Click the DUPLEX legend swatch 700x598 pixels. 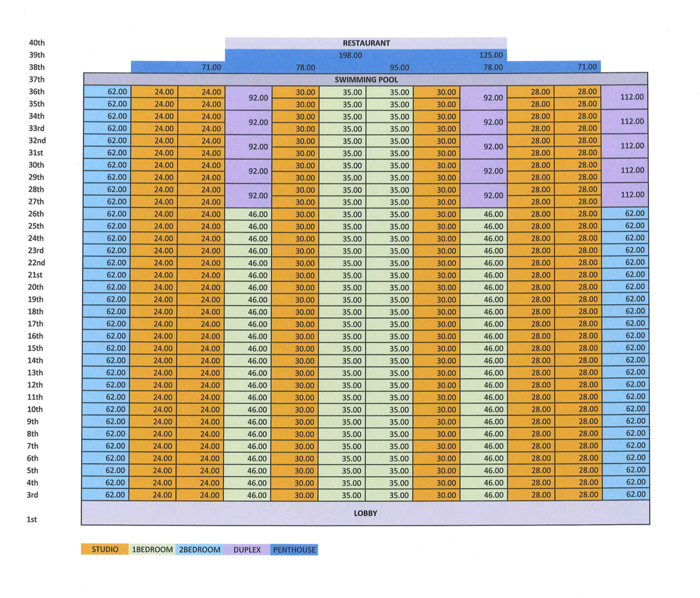[x=247, y=550]
